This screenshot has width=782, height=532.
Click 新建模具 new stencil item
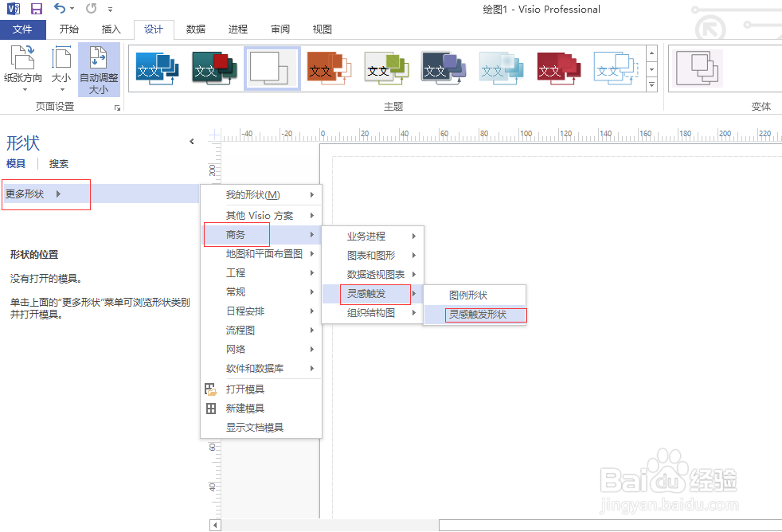[261, 409]
